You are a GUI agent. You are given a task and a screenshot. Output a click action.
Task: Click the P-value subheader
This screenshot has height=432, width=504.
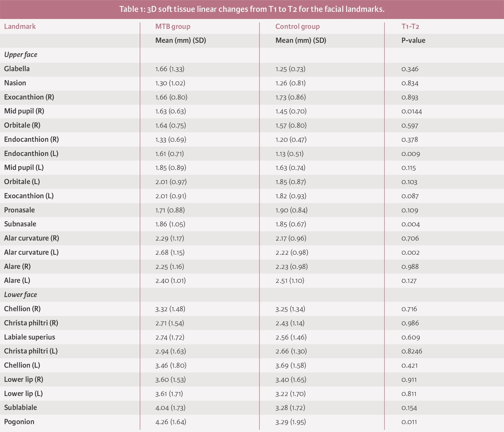[x=413, y=41]
